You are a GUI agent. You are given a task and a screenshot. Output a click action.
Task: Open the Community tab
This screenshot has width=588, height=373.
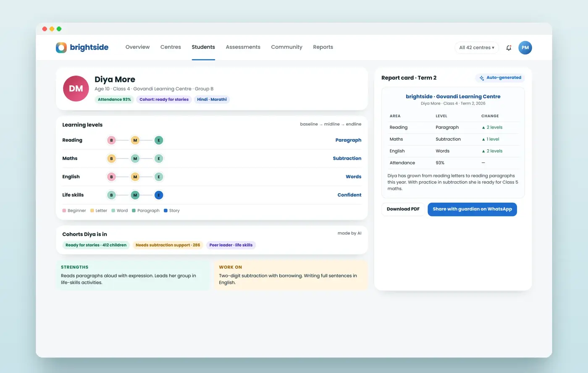(x=286, y=47)
